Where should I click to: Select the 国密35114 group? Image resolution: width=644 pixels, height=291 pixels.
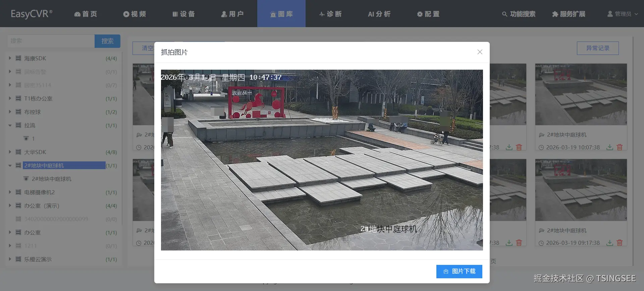[x=38, y=85]
